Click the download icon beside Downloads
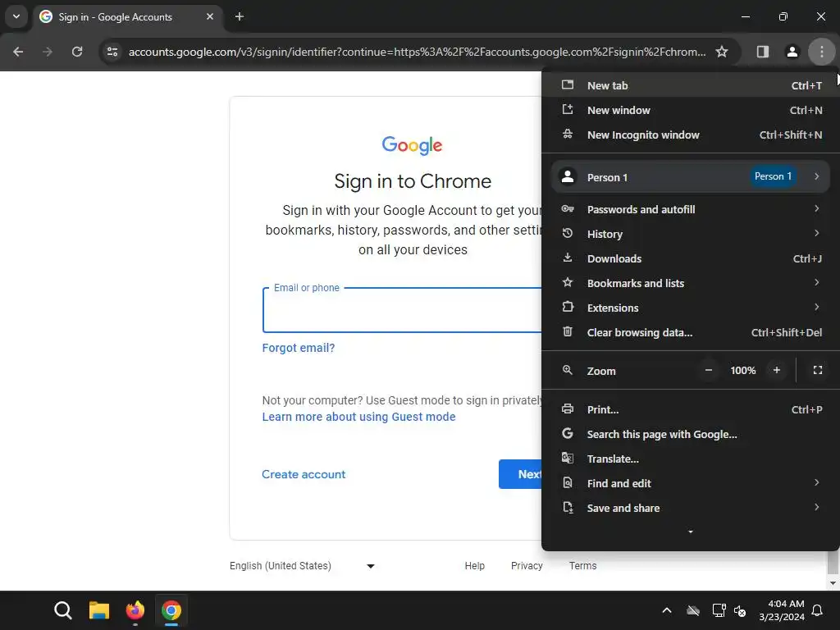840x630 pixels. coord(568,258)
